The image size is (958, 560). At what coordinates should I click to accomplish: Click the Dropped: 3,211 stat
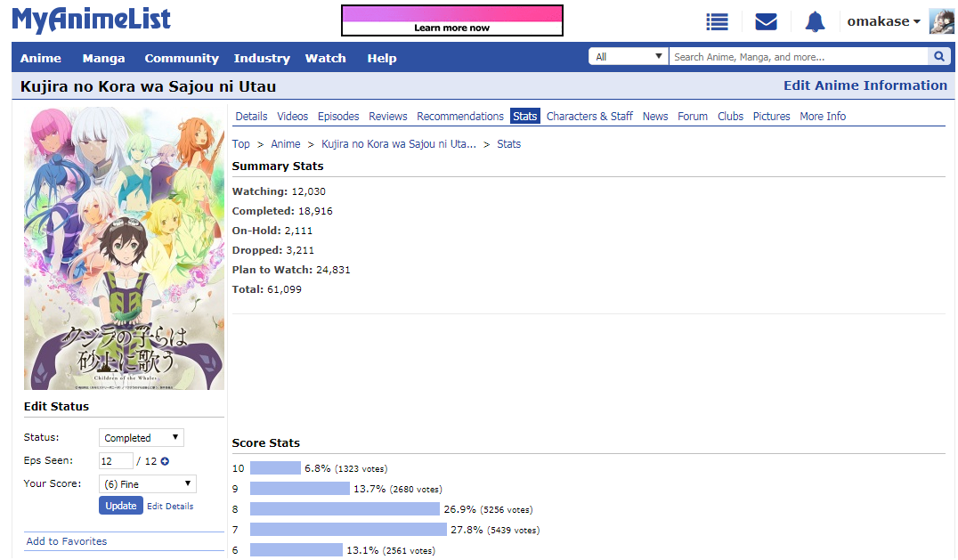(x=273, y=250)
